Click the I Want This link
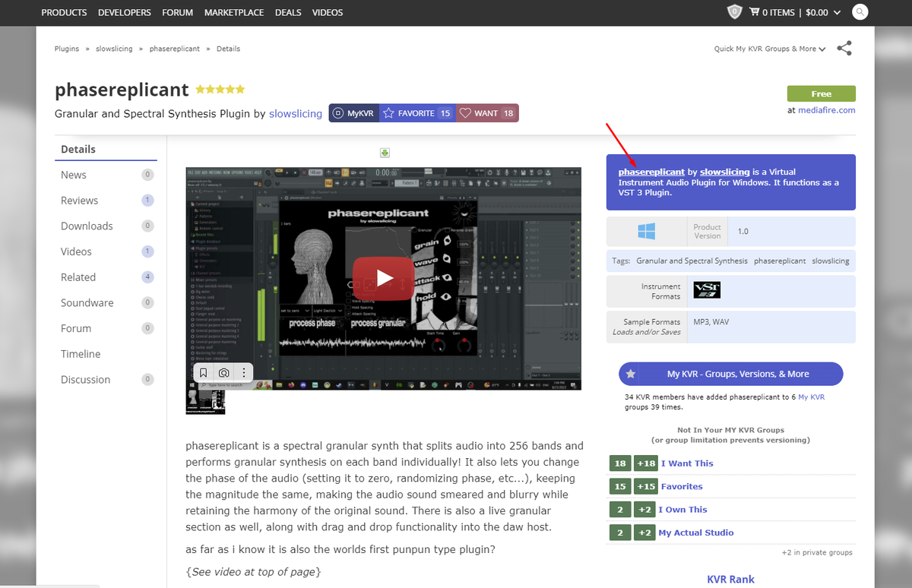 (687, 463)
